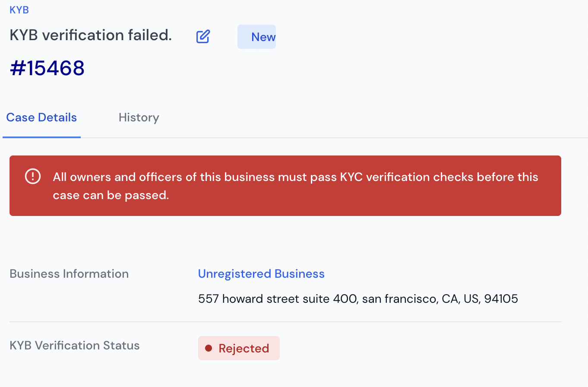The width and height of the screenshot is (588, 387).
Task: Click the New status badge
Action: (256, 37)
